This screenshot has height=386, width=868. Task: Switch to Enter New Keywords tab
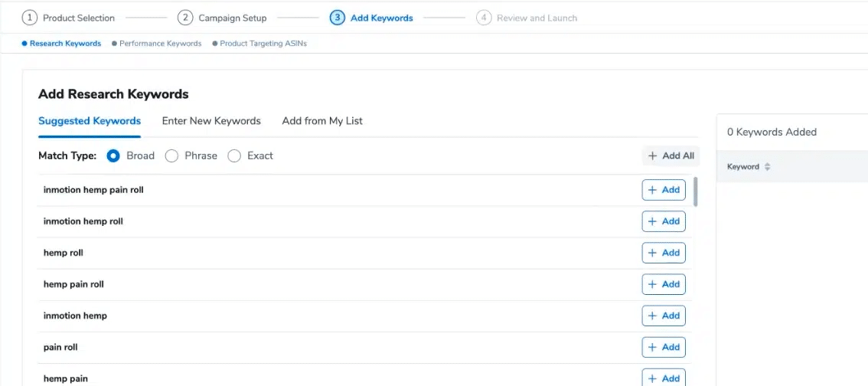click(x=211, y=121)
